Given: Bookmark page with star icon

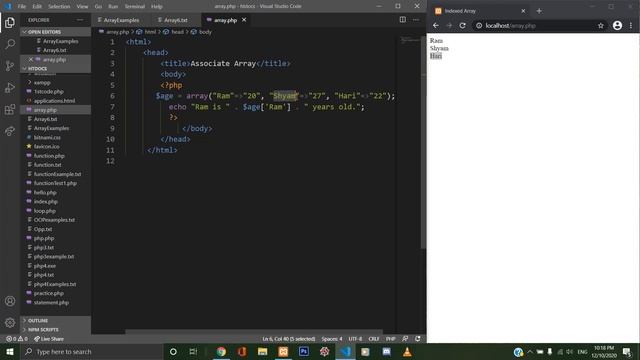Looking at the screenshot, I should click(600, 25).
